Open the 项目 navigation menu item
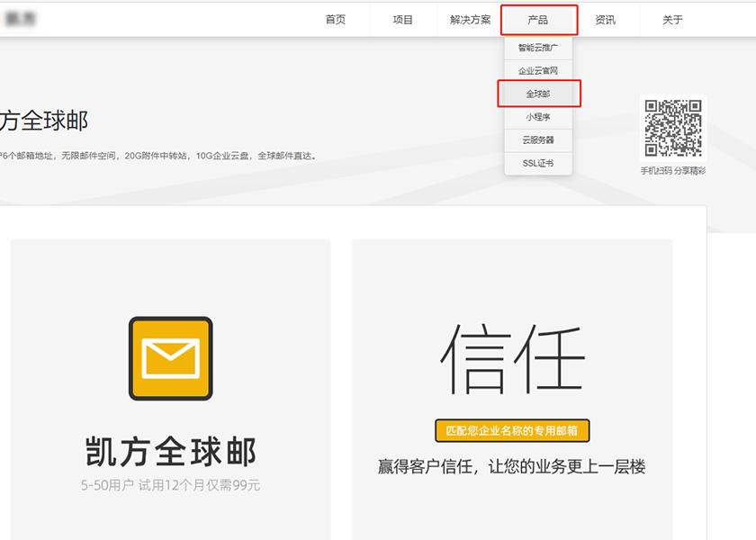The height and width of the screenshot is (540, 756). pyautogui.click(x=402, y=19)
